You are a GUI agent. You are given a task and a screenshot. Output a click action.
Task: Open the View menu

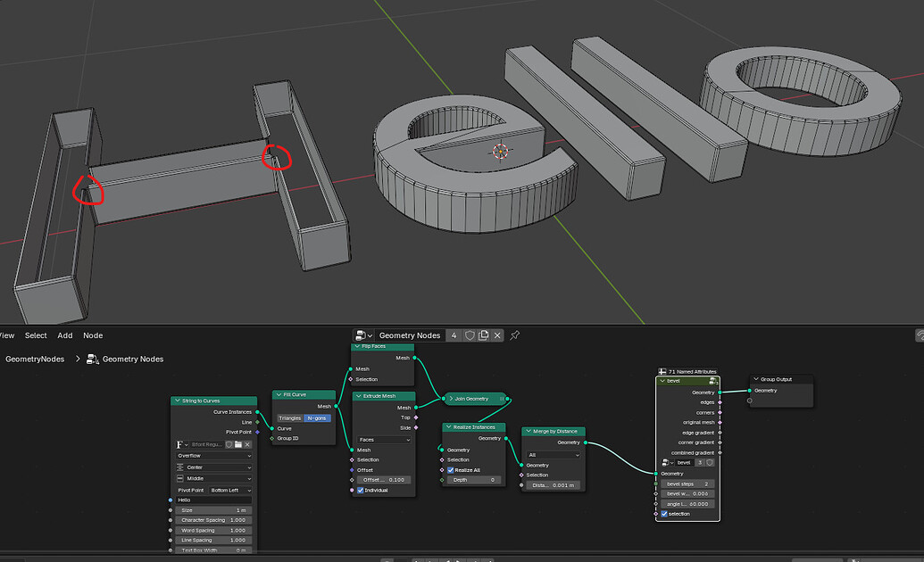[x=7, y=335]
